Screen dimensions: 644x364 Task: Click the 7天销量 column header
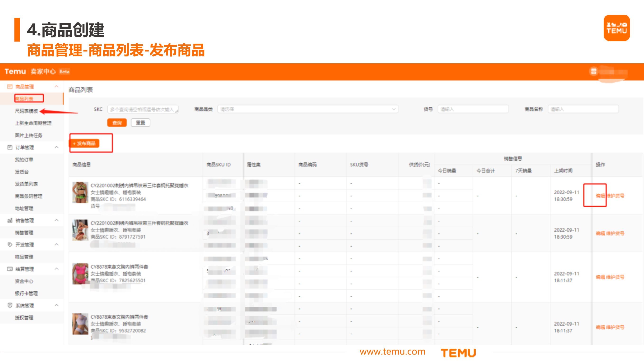click(x=524, y=171)
